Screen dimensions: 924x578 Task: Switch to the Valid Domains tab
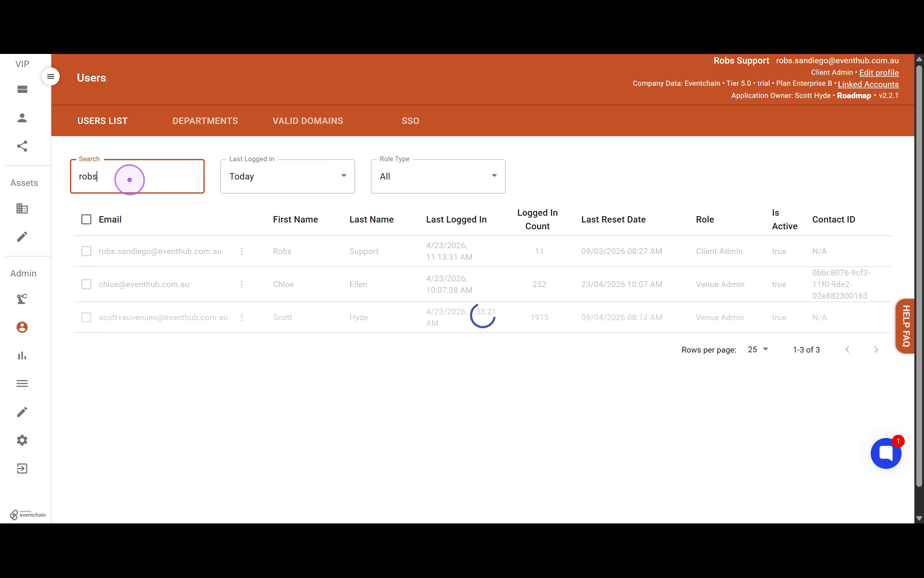(308, 121)
